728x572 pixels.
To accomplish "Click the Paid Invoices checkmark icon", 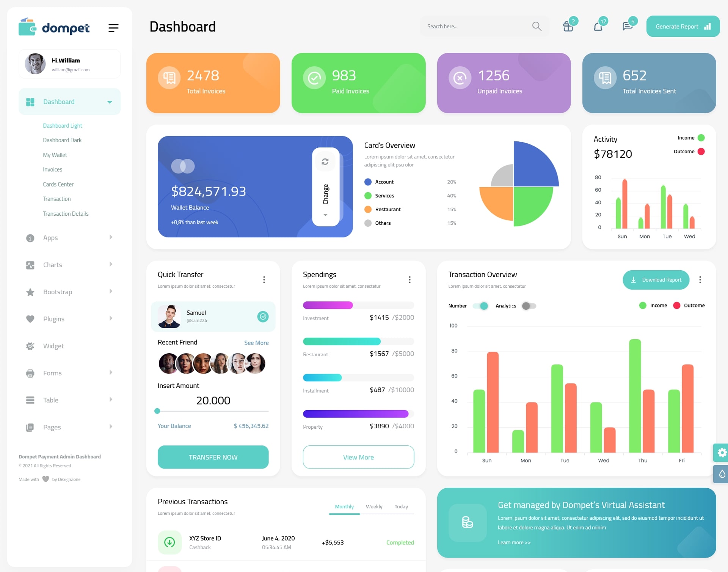I will (313, 77).
